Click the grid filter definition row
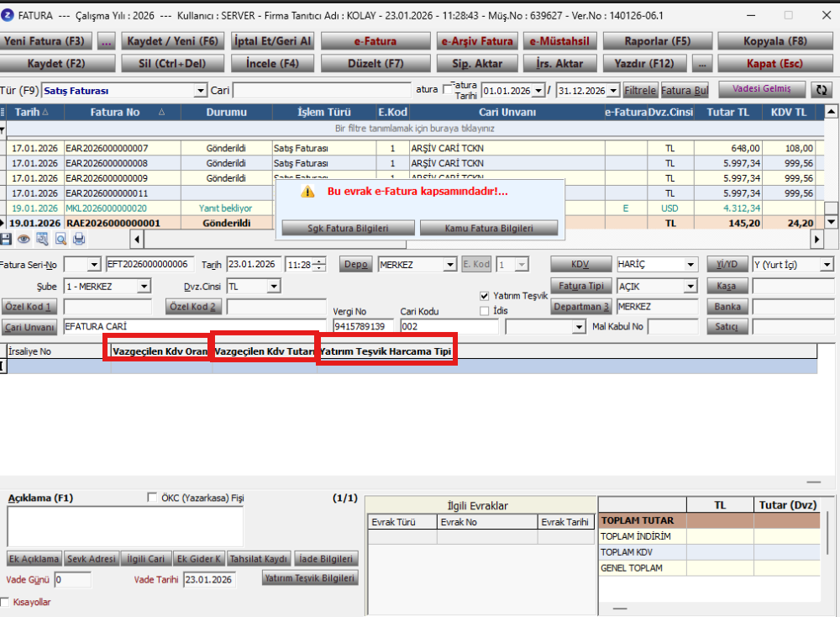840x617 pixels. click(415, 129)
